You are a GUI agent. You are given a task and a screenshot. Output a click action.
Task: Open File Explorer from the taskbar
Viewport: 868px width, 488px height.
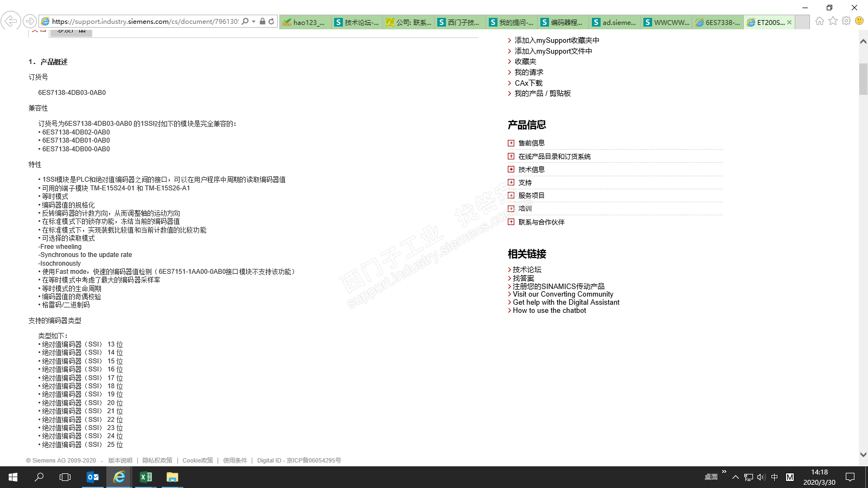tap(173, 477)
